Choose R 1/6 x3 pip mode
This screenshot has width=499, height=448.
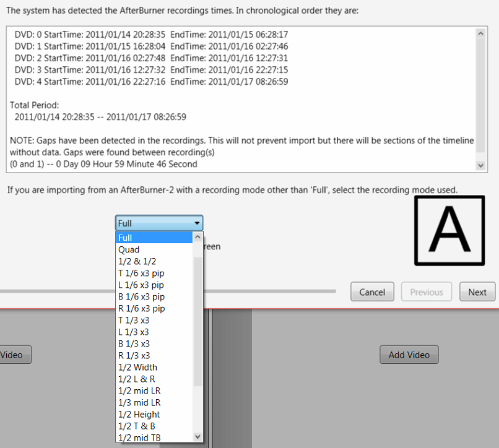point(154,308)
